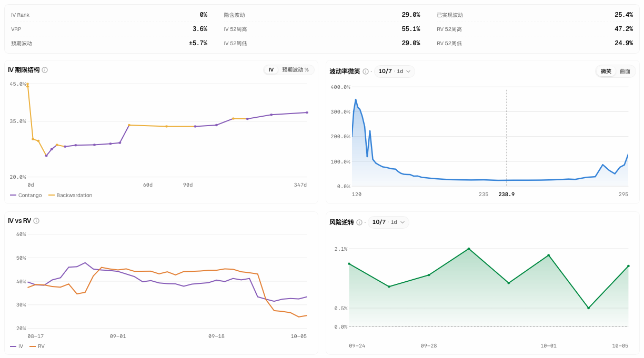Click the 60d axis label in term structure
The image size is (644, 358).
(148, 185)
